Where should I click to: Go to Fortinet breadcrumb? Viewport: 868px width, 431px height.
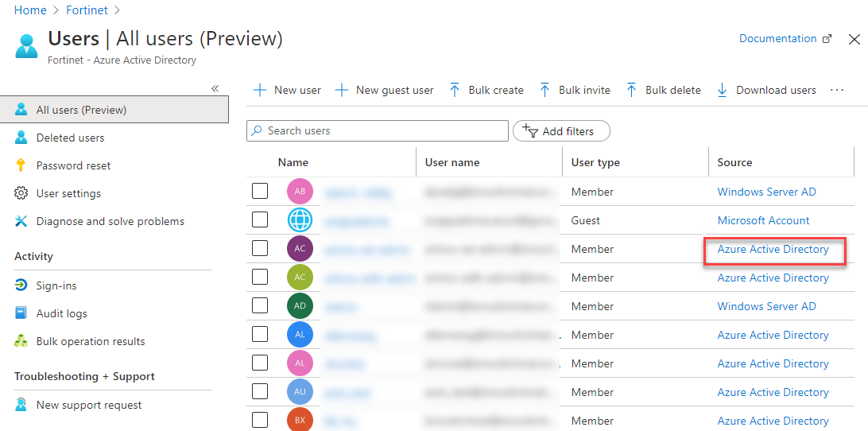86,10
